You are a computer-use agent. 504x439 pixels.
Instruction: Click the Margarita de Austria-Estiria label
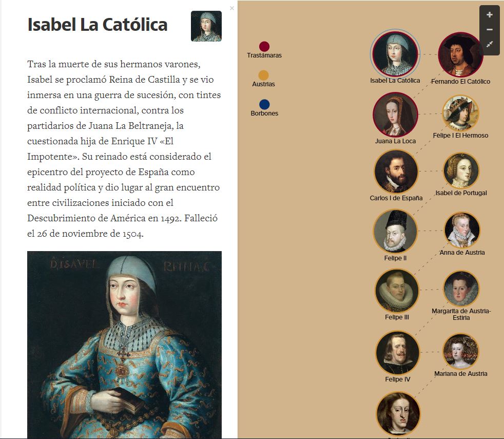461,314
